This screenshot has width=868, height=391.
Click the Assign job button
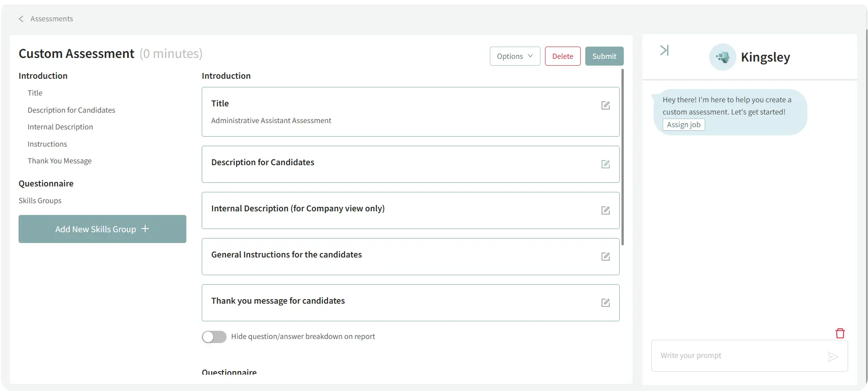[683, 125]
